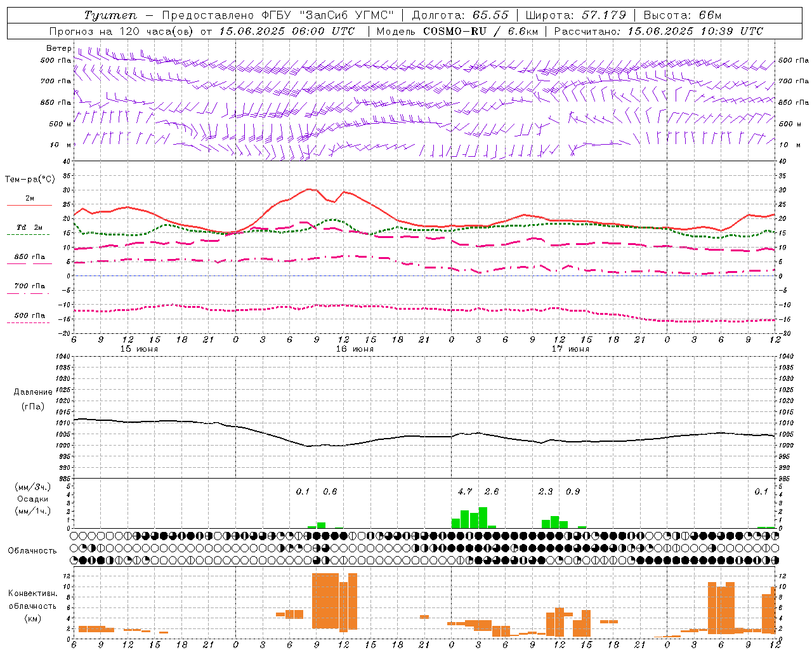Click the 500 гПа entry in temperature legend
The image size is (812, 650).
click(x=30, y=315)
